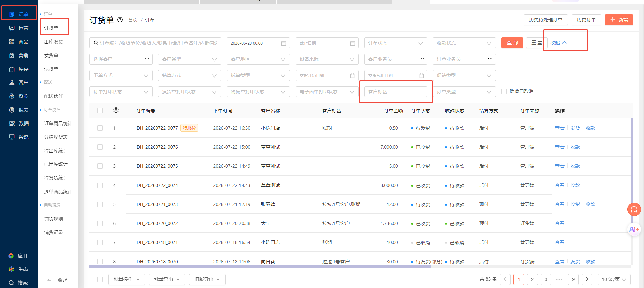Open 退货单 submenu item

pos(51,69)
